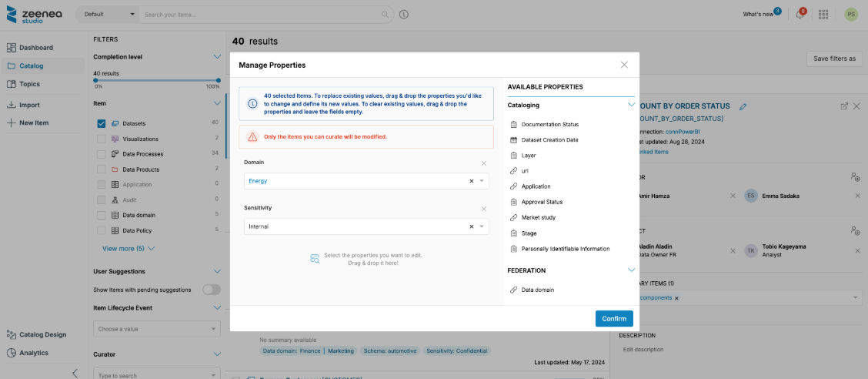The height and width of the screenshot is (379, 868).
Task: Open the Domain value dropdown
Action: click(x=482, y=181)
